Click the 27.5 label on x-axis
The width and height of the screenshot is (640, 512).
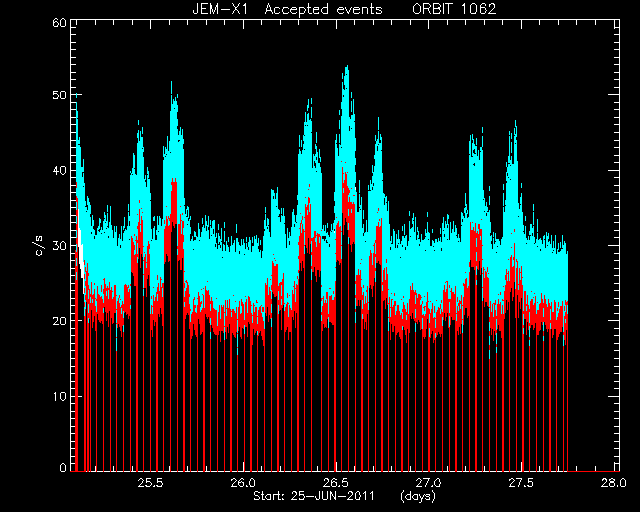tap(521, 483)
